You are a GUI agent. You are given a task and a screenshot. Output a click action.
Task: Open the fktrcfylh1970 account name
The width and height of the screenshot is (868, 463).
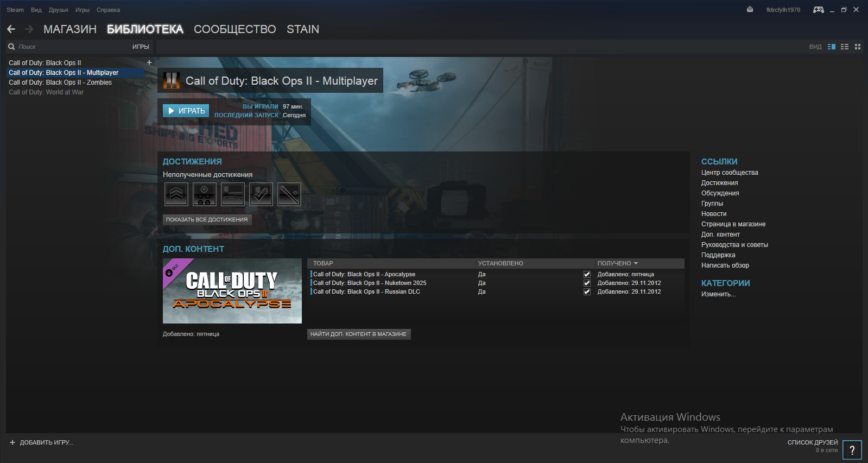(783, 10)
